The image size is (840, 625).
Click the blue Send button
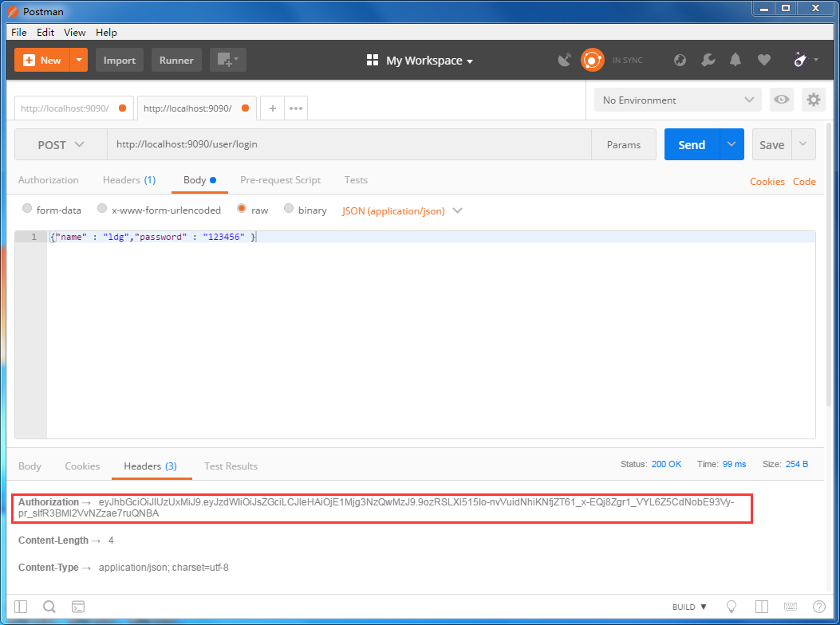[x=692, y=145]
